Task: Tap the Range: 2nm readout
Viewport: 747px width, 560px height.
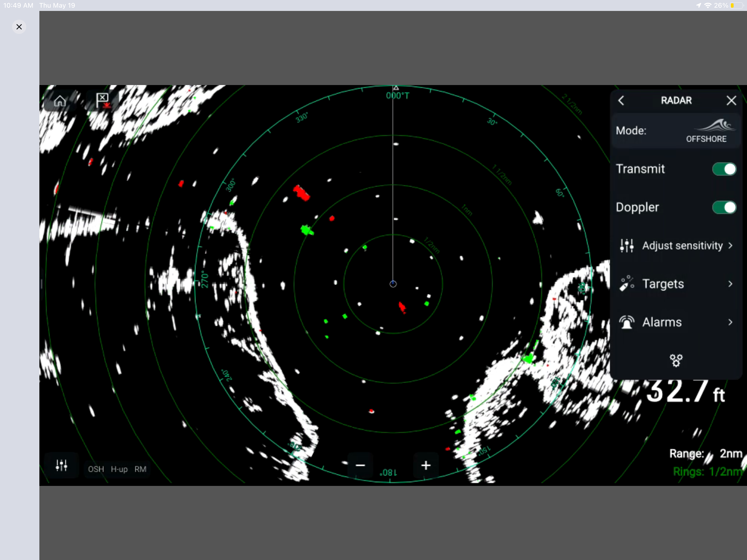Action: tap(706, 454)
